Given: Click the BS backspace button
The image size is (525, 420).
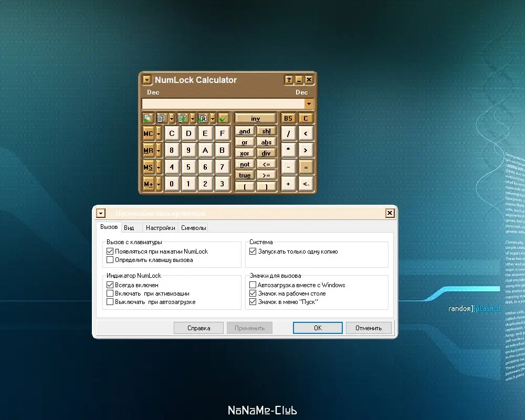Looking at the screenshot, I should (x=288, y=119).
